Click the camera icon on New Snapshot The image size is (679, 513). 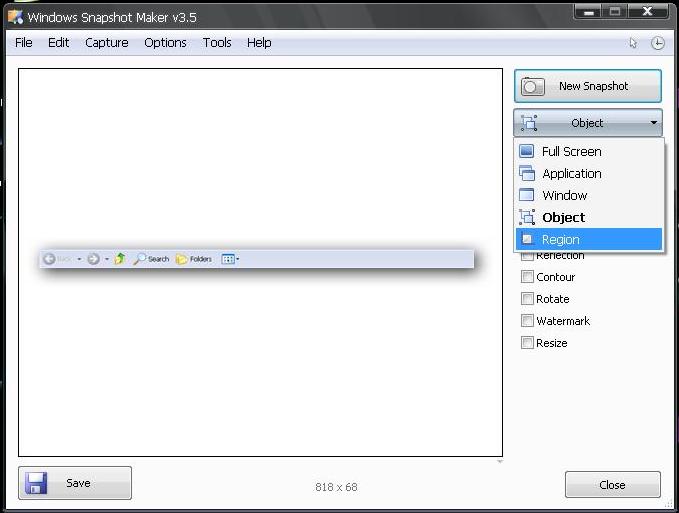tap(533, 86)
